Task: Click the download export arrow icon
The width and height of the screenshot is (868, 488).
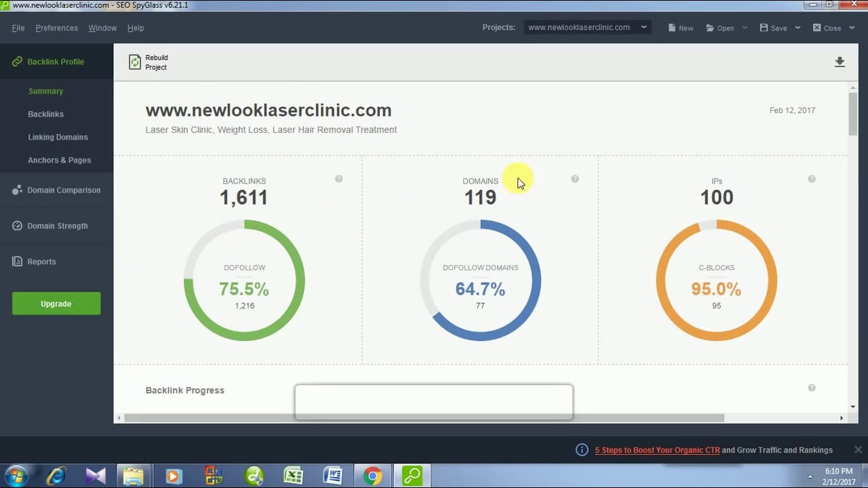Action: coord(840,62)
